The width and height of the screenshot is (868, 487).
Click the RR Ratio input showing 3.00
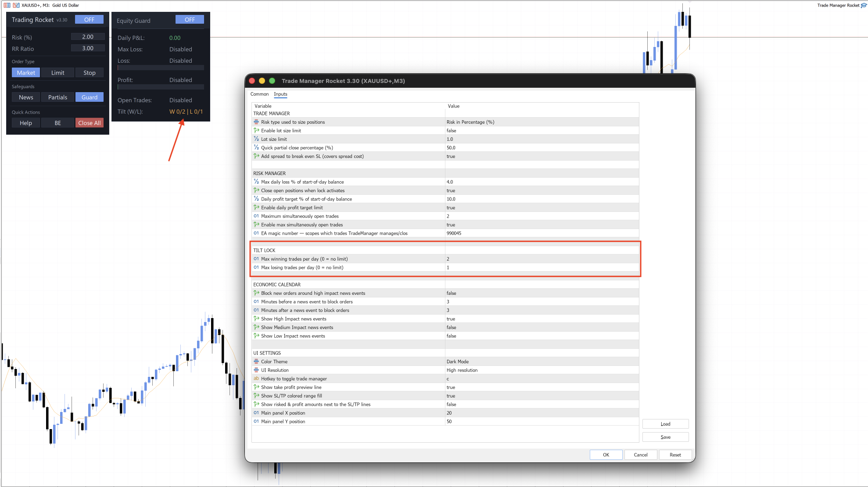pyautogui.click(x=88, y=48)
